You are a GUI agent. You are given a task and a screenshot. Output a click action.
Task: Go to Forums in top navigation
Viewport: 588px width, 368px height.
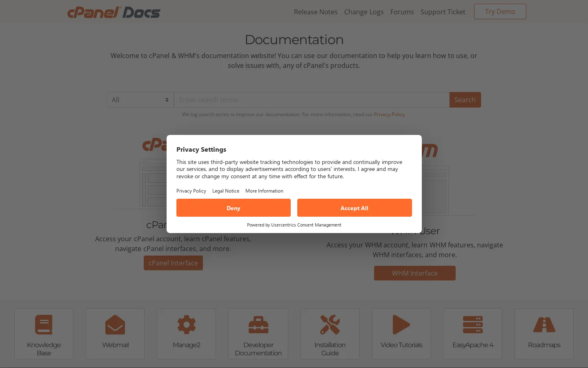[x=402, y=12]
